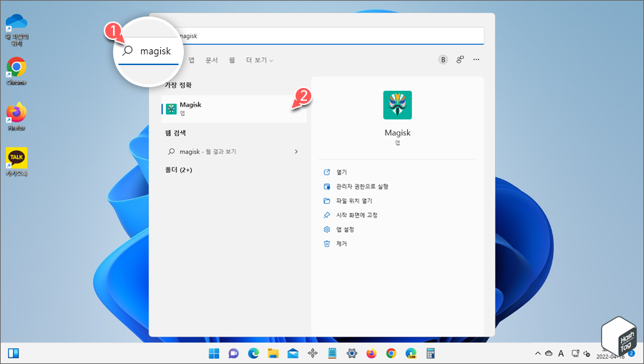Open the Settings gear on taskbar
The width and height of the screenshot is (644, 364).
click(352, 353)
